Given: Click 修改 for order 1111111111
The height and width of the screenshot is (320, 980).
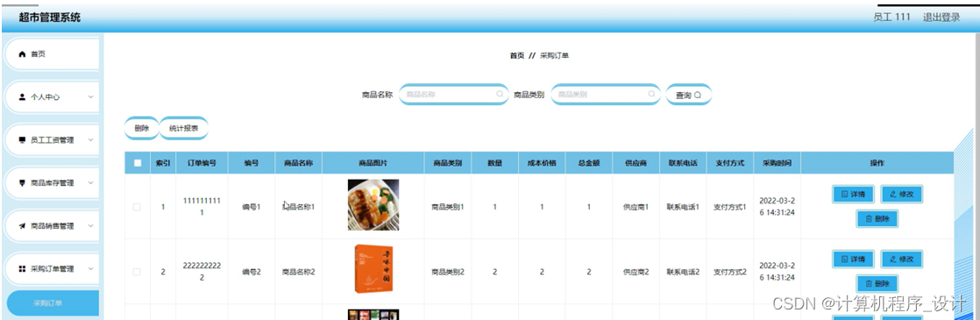Looking at the screenshot, I should pos(901,195).
